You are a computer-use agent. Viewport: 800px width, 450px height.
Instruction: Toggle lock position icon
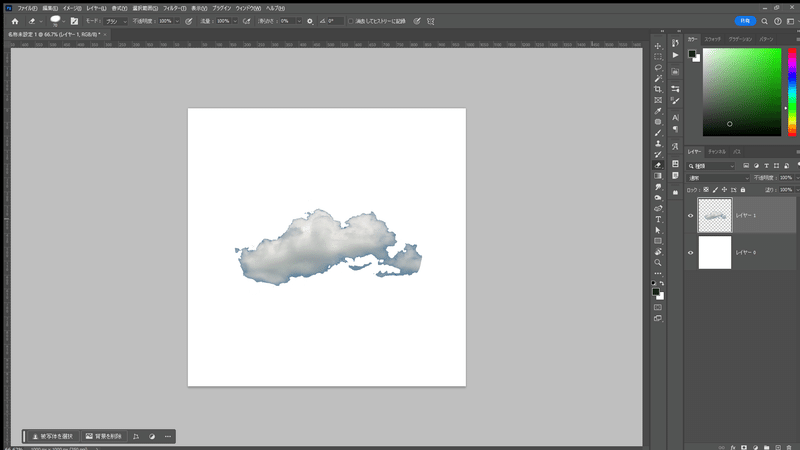point(724,190)
